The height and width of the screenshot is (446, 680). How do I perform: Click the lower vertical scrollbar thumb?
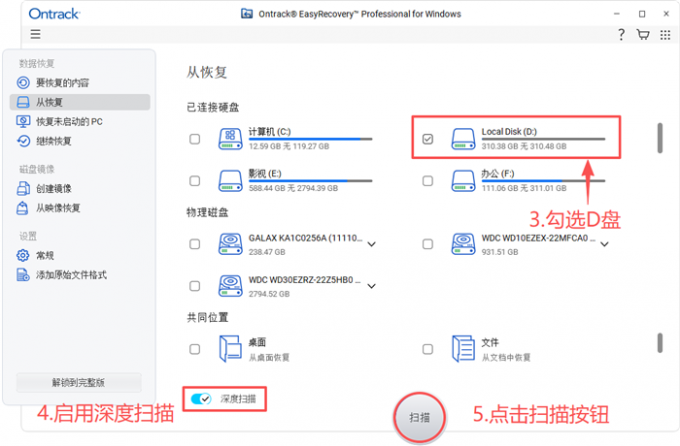pyautogui.click(x=660, y=343)
